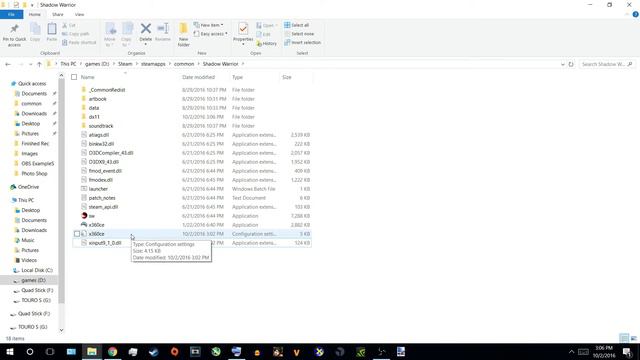Sort by Date modified column
The height and width of the screenshot is (360, 640).
[x=198, y=77]
